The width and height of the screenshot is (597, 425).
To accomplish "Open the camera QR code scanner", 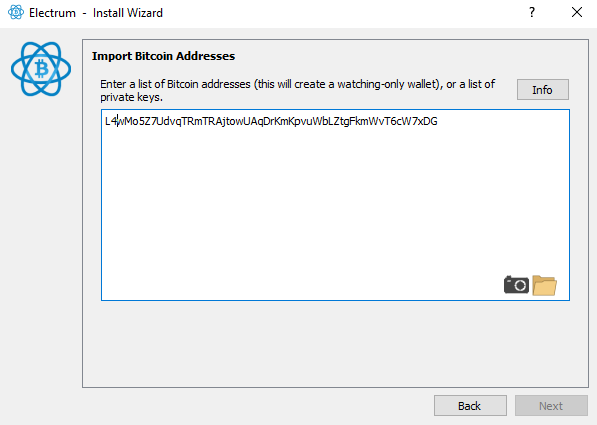I will tap(516, 285).
